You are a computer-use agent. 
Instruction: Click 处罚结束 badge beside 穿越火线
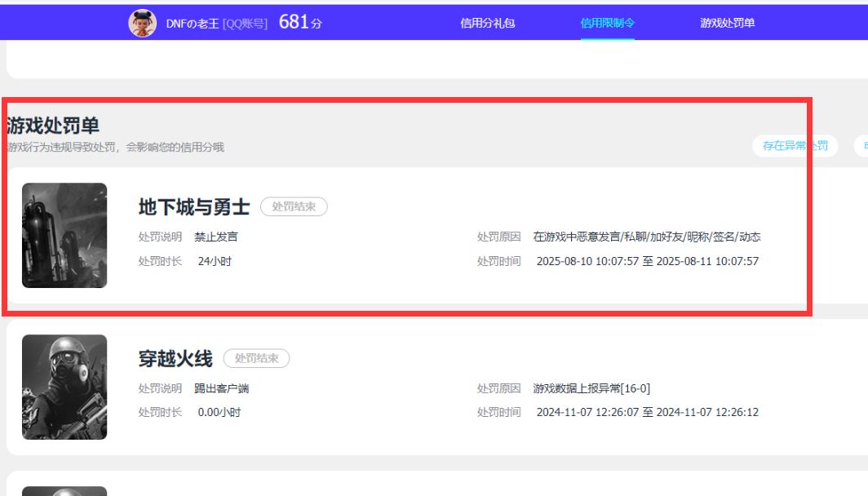tap(256, 358)
